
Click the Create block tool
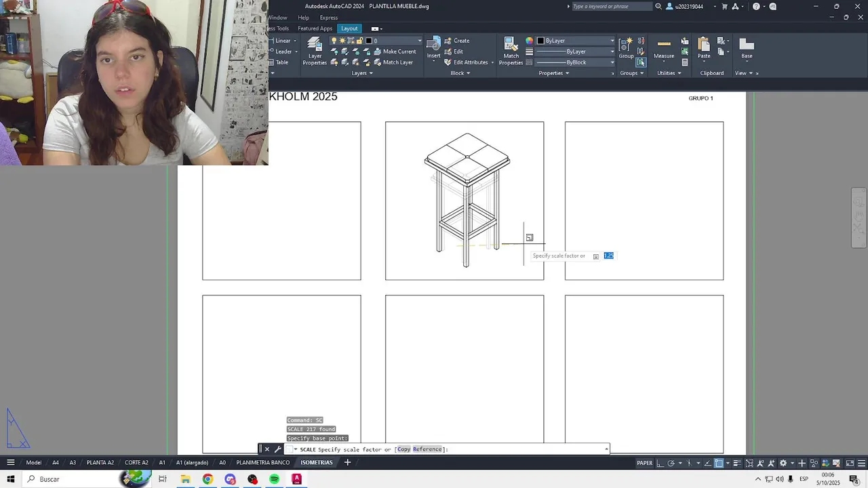tap(456, 41)
